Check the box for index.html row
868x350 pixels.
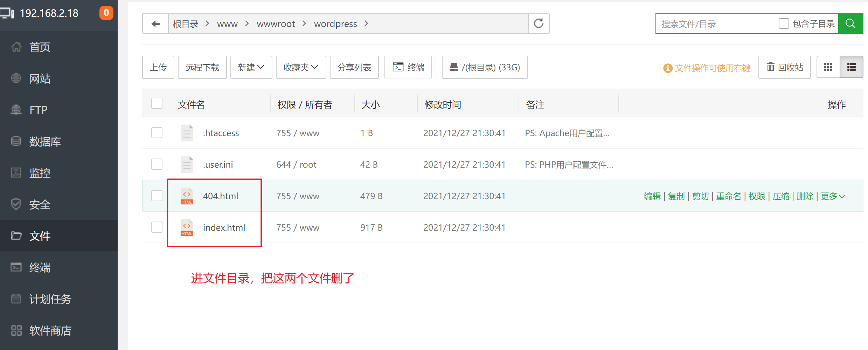tap(157, 227)
